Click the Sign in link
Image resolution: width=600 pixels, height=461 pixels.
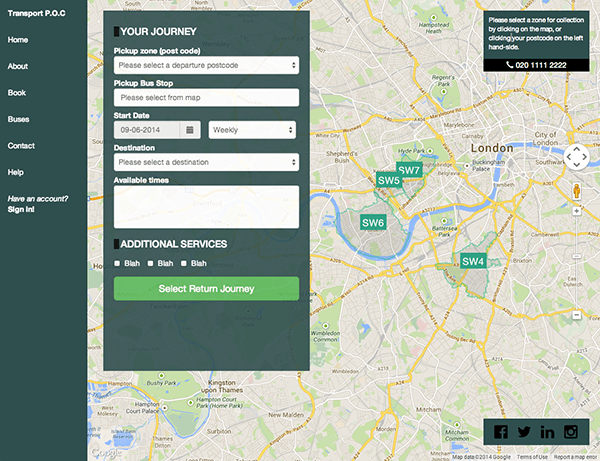click(21, 209)
